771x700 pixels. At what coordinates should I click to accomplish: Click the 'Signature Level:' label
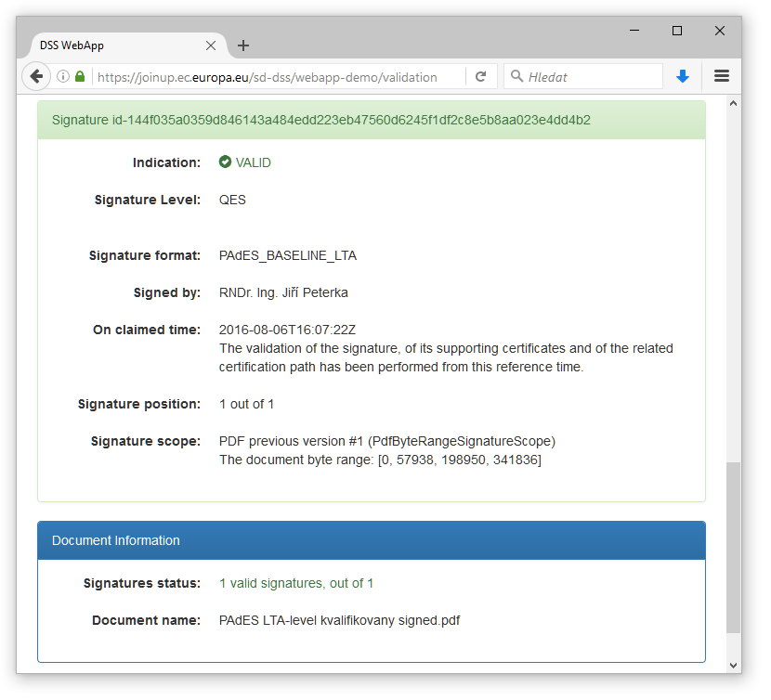[148, 200]
